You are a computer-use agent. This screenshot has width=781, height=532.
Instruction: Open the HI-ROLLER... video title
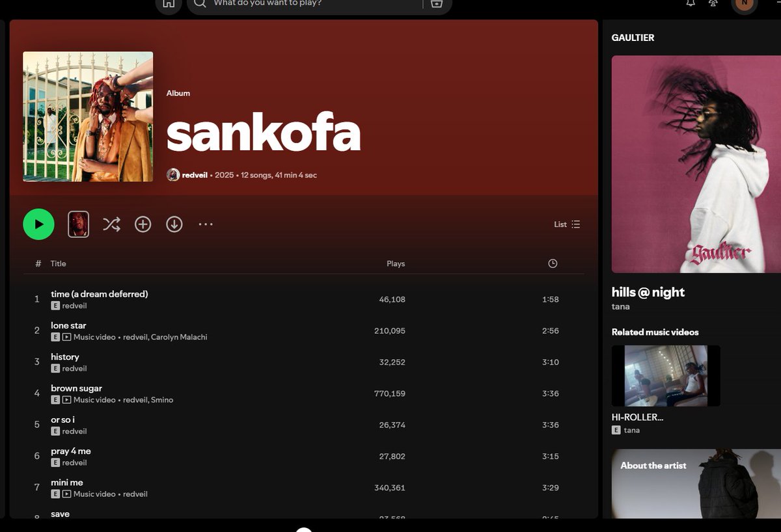tap(638, 418)
